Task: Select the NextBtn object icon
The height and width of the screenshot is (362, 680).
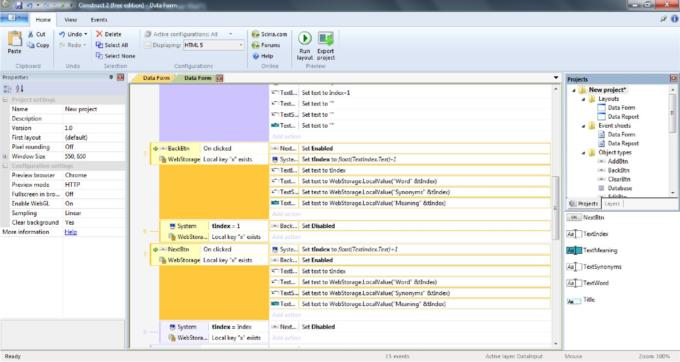Action: (x=574, y=218)
